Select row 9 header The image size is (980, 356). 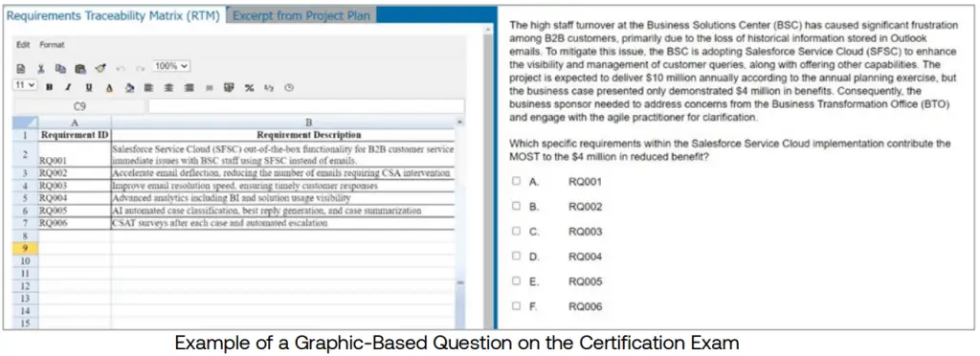[x=26, y=248]
